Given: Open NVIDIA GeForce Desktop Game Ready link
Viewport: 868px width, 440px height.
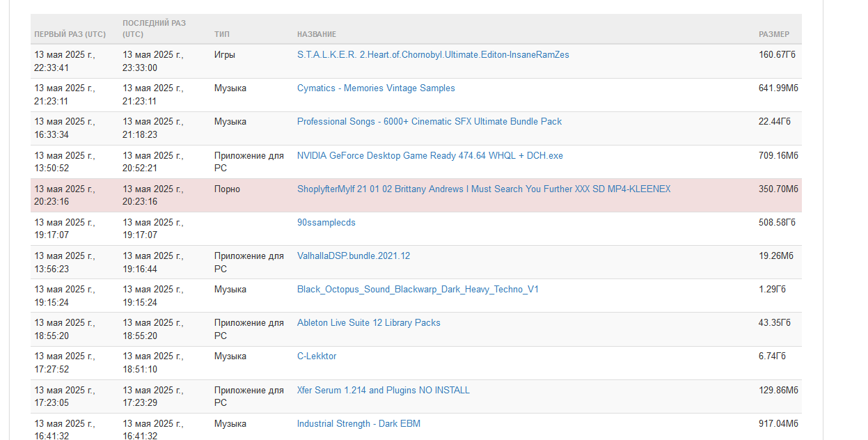Looking at the screenshot, I should (x=430, y=156).
